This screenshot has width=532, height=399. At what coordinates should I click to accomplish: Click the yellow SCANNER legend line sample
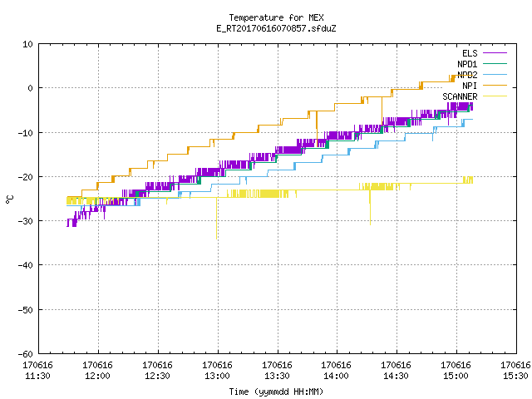point(495,96)
